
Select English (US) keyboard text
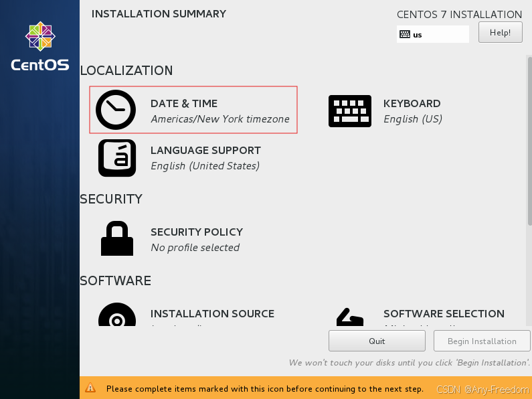point(413,119)
